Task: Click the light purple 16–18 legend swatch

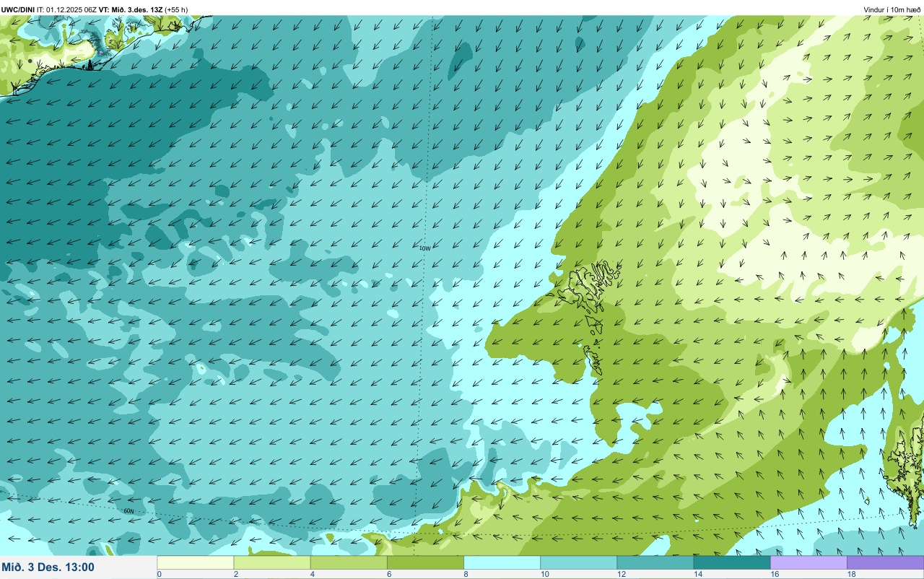Action: [x=808, y=562]
